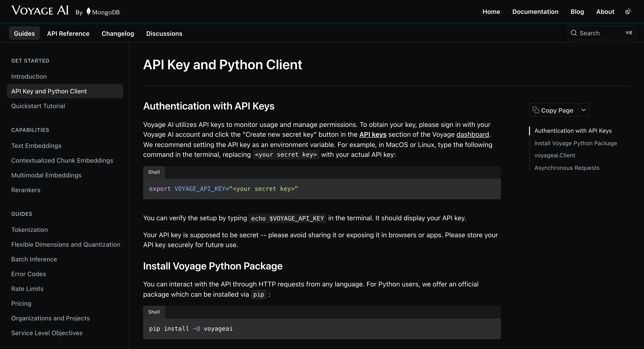644x349 pixels.
Task: Open the Guides tab
Action: (24, 33)
